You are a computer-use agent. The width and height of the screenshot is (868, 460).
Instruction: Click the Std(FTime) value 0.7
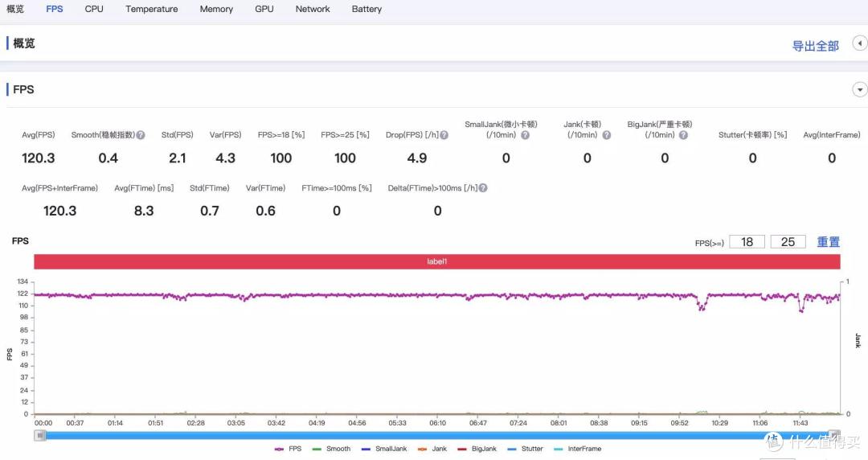pos(210,211)
